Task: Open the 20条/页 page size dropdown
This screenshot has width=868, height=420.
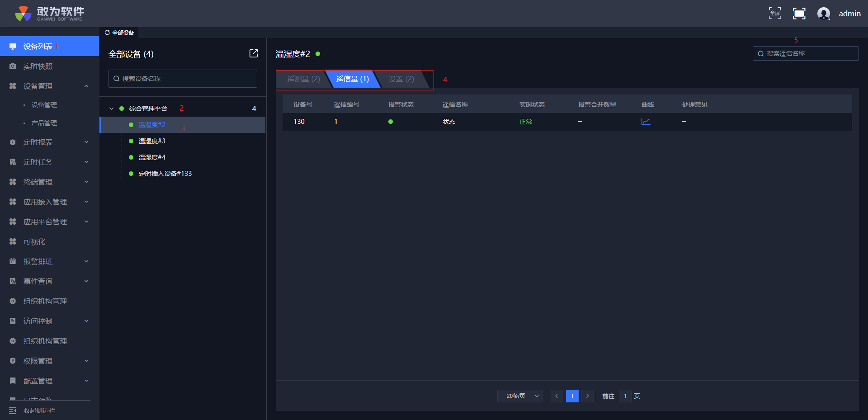Action: [x=519, y=396]
